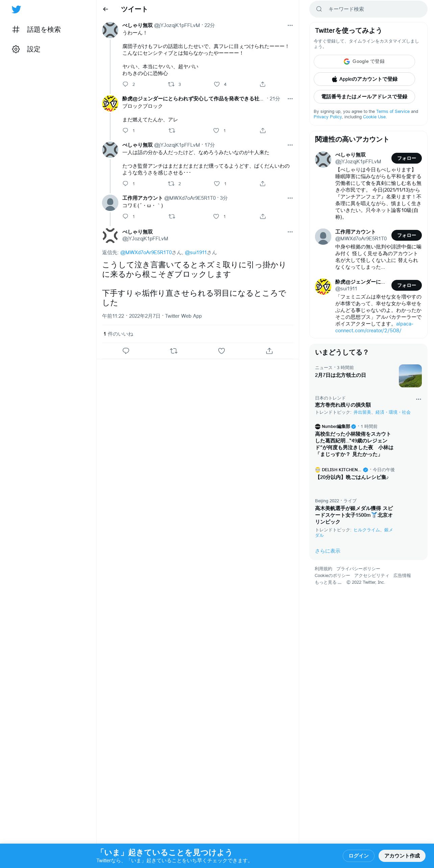Like the first tweet showing 4 likes
This screenshot has width=434, height=868.
217,84
